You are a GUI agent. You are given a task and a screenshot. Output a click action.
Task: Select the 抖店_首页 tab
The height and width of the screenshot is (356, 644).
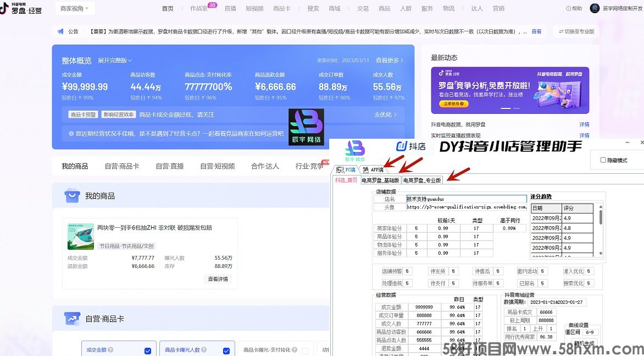346,180
